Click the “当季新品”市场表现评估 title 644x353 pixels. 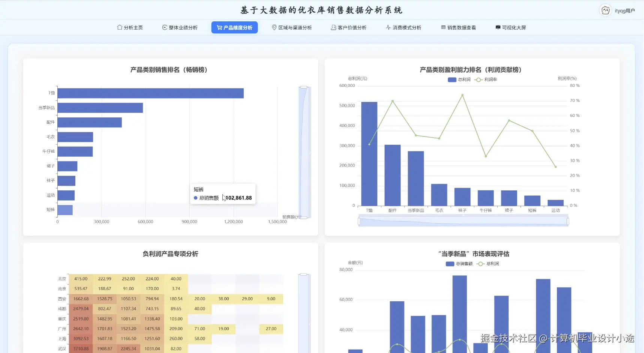coord(474,254)
